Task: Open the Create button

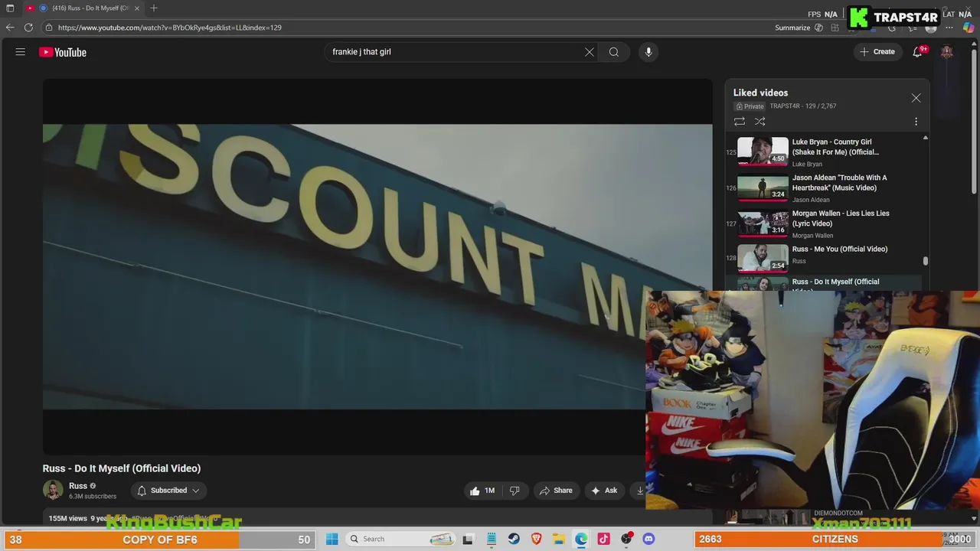Action: pyautogui.click(x=877, y=52)
